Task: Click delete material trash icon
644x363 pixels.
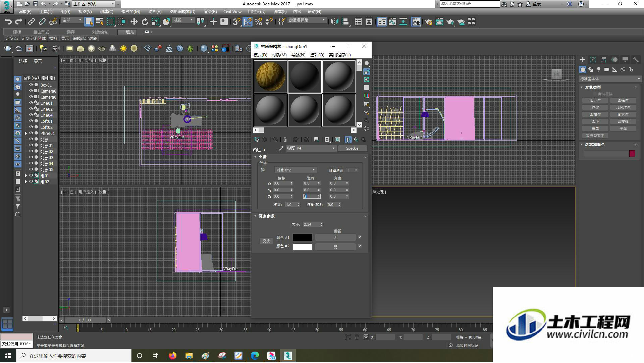Action: pyautogui.click(x=285, y=140)
